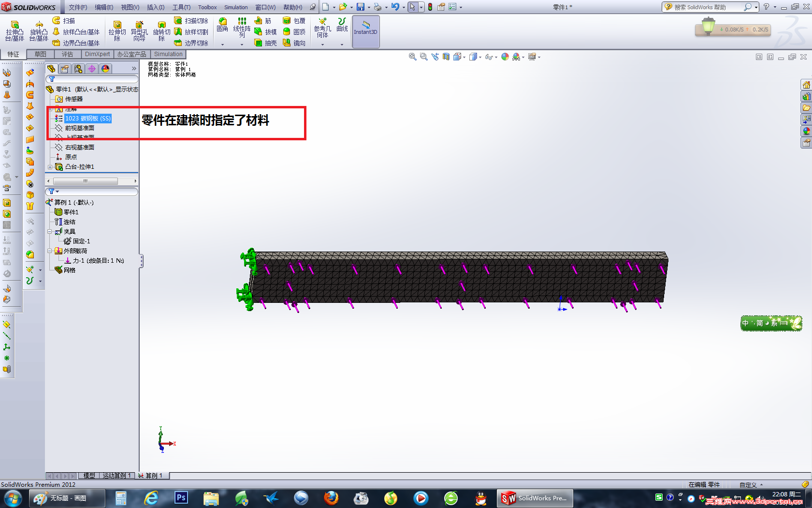Toggle the Select arrow cursor tool
The image size is (812, 508).
coord(412,7)
